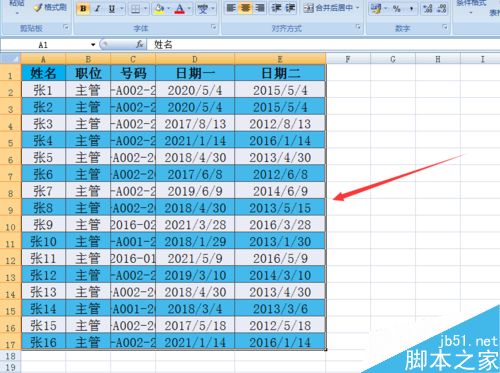500x373 pixels.
Task: Click the increase decimal icon
Action: click(x=427, y=9)
